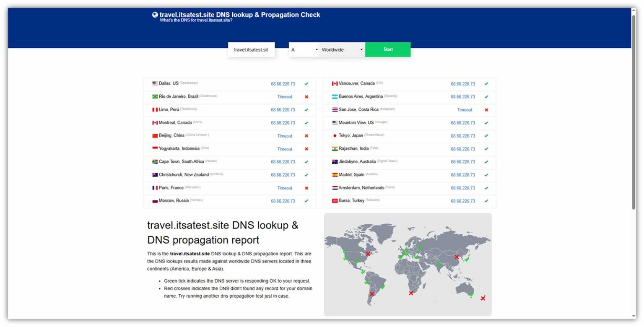644x327 pixels.
Task: Click the IP address for Moscow, Russia
Action: pos(283,201)
